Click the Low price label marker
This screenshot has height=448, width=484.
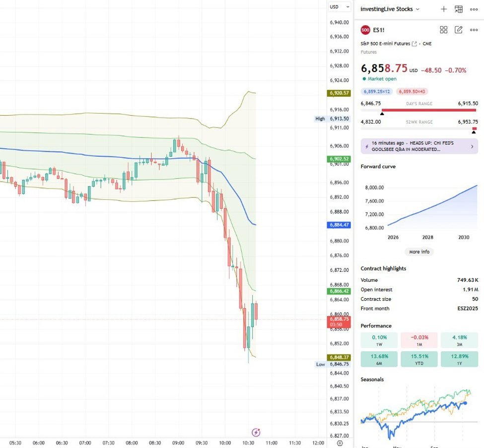point(320,364)
